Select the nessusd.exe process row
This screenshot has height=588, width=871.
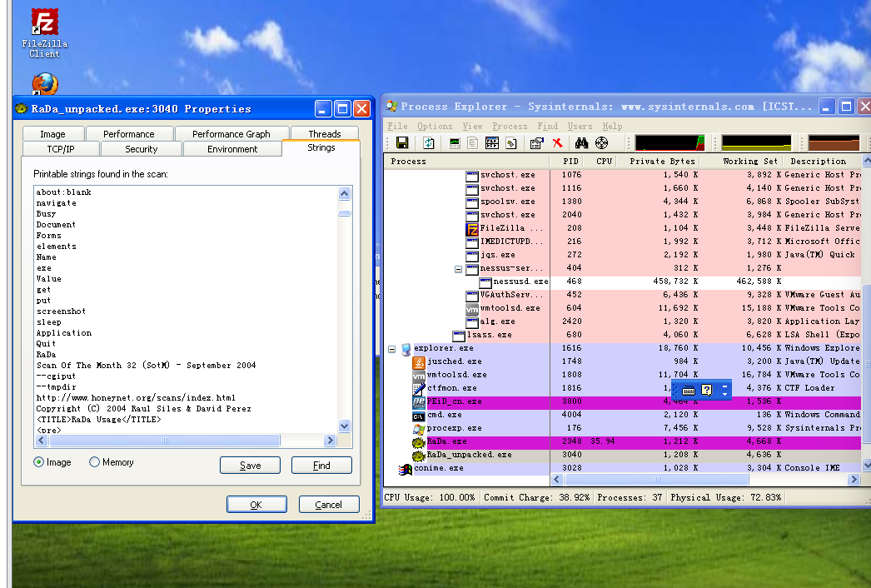[x=622, y=282]
